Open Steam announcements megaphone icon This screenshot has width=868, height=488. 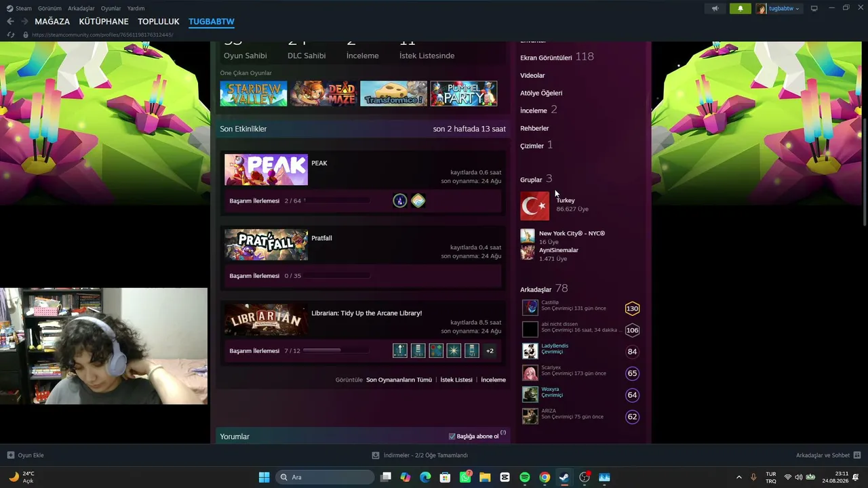pos(715,9)
